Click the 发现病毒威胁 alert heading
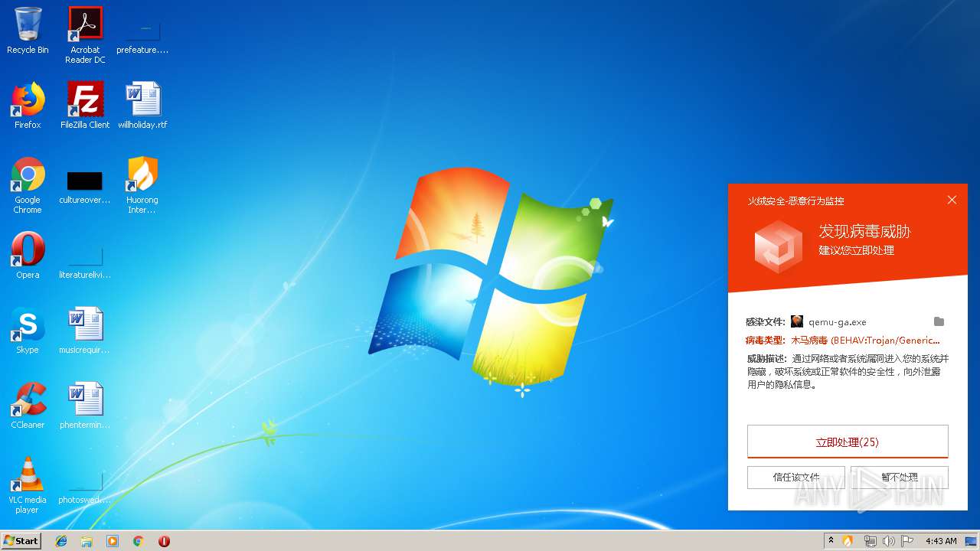Viewport: 980px width, 551px height. [864, 231]
